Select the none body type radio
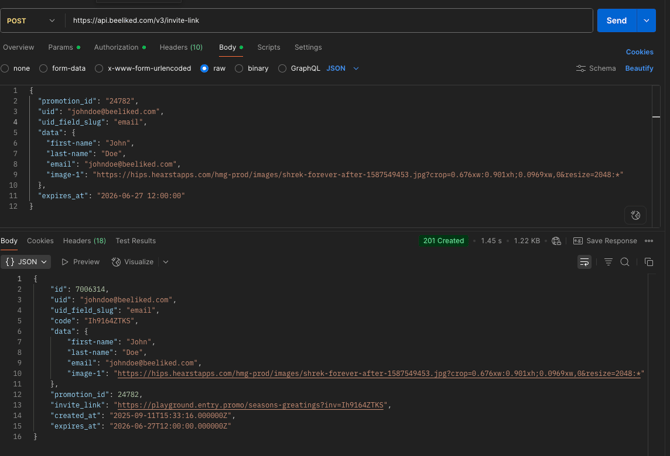The image size is (670, 456). (x=5, y=68)
